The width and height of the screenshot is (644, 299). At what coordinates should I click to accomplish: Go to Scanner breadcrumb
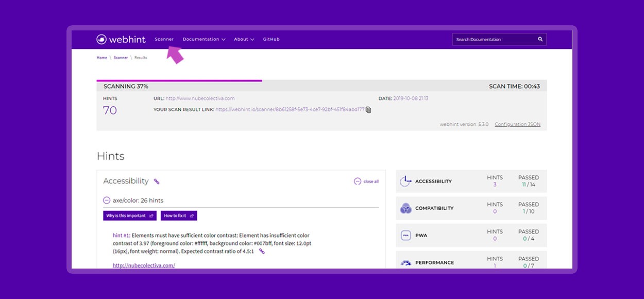(x=121, y=58)
